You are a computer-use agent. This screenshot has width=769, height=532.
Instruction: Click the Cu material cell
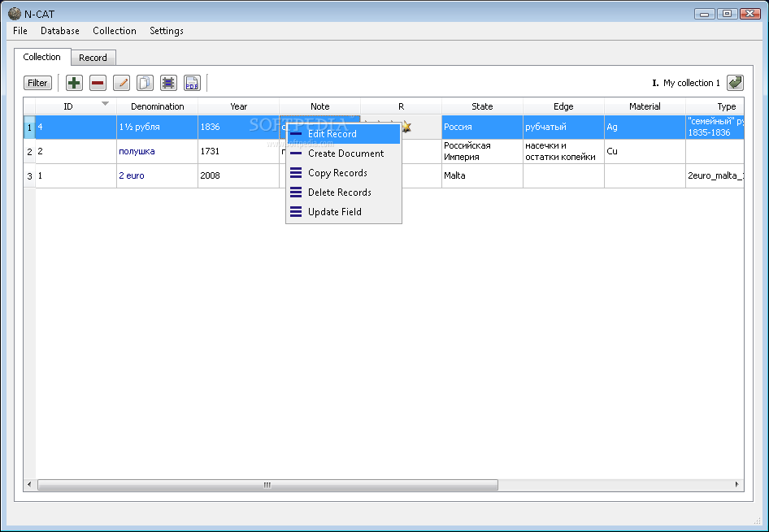pyautogui.click(x=645, y=151)
